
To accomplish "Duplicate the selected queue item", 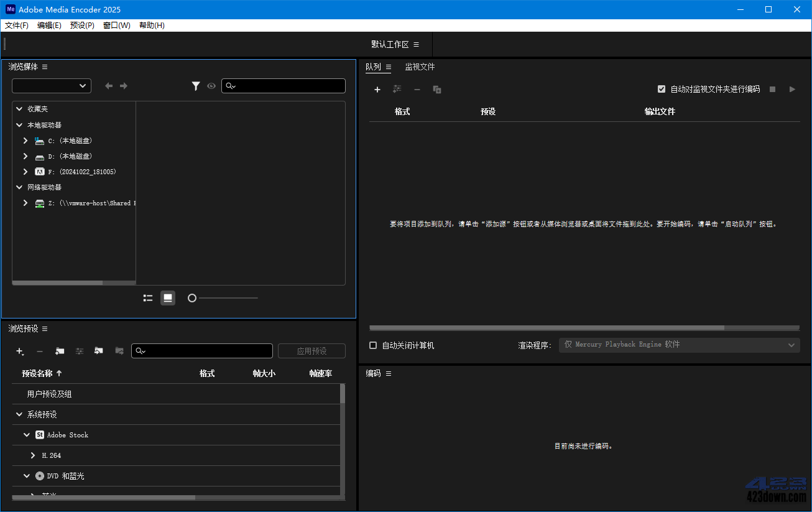I will coord(437,89).
